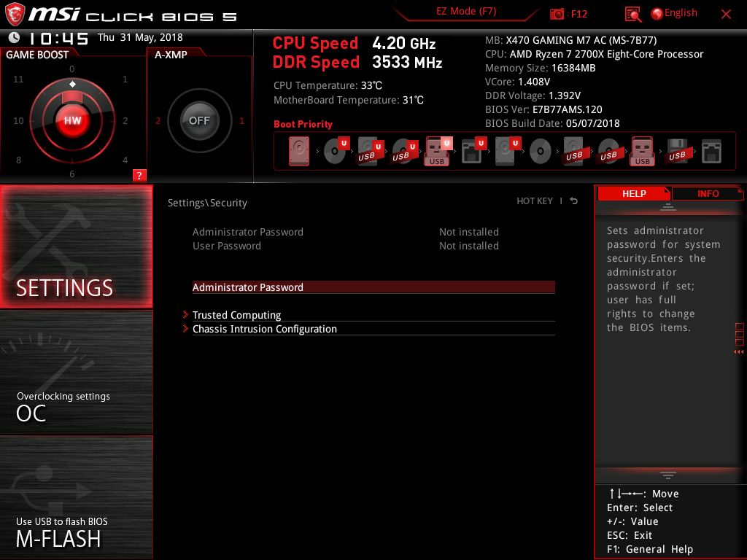Select the plain CD/DVD boot icon without badge
Screen dimensions: 747x560
click(541, 152)
